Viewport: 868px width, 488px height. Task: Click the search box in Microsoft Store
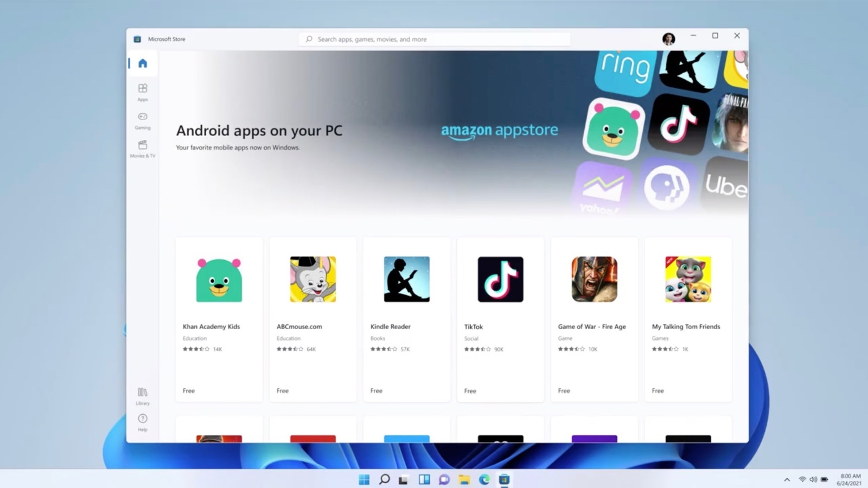pyautogui.click(x=435, y=39)
